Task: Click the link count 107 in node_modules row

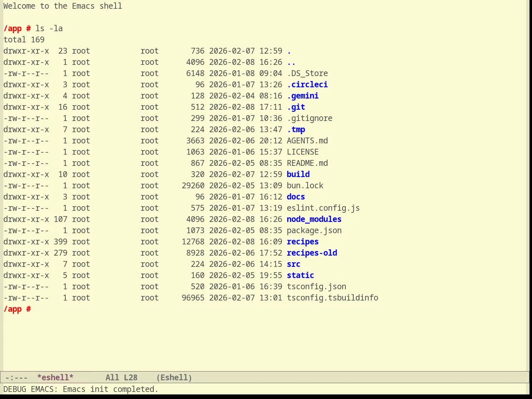Action: coord(60,219)
